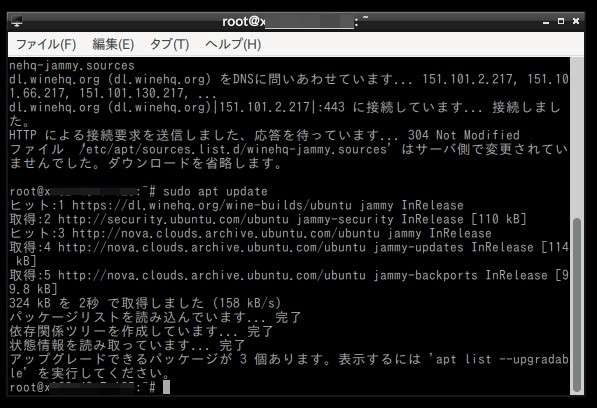Click the security.ubuntu.com jammy-security line
Image resolution: width=597 pixels, height=408 pixels.
268,219
